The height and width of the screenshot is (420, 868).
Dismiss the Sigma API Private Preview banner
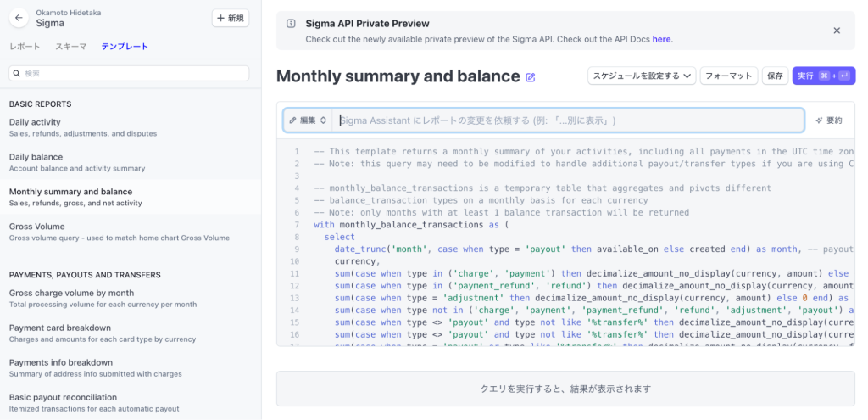click(x=837, y=31)
